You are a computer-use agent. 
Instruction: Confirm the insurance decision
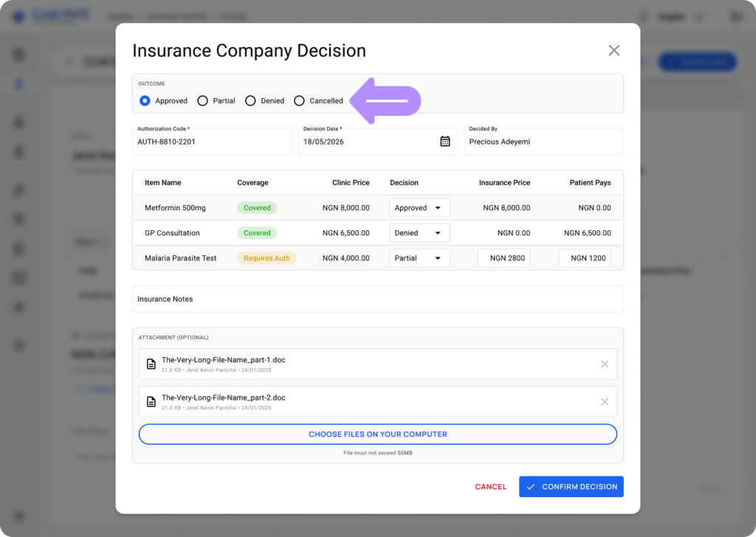click(571, 486)
